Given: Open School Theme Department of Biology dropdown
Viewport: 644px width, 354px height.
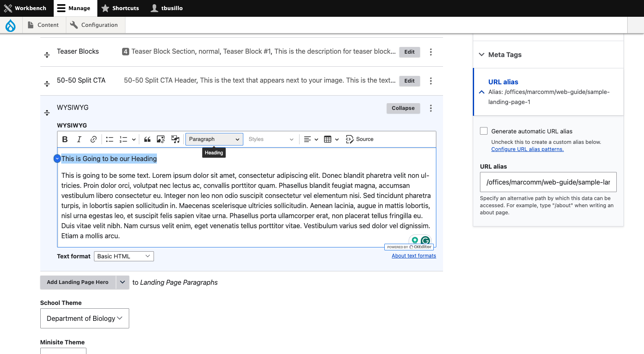Looking at the screenshot, I should pos(85,318).
